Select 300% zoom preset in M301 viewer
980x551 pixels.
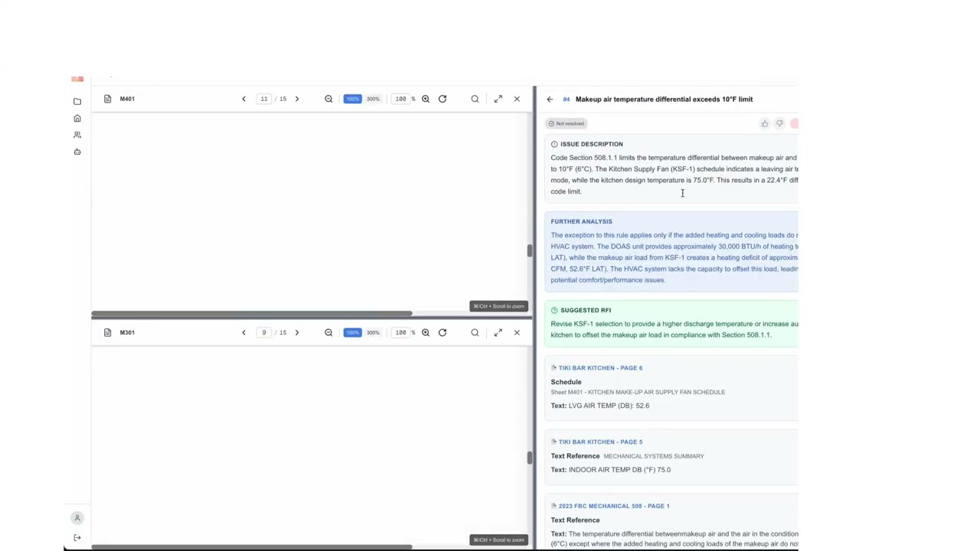tap(373, 332)
